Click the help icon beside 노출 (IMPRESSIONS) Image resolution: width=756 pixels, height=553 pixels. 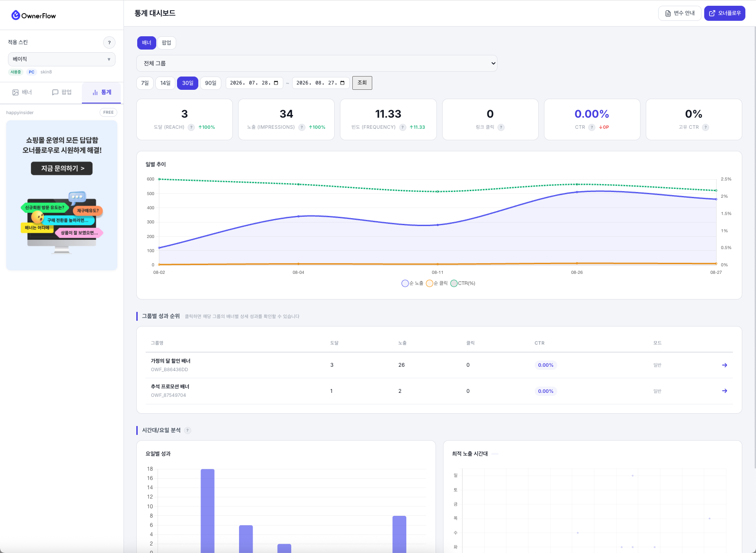(x=302, y=127)
